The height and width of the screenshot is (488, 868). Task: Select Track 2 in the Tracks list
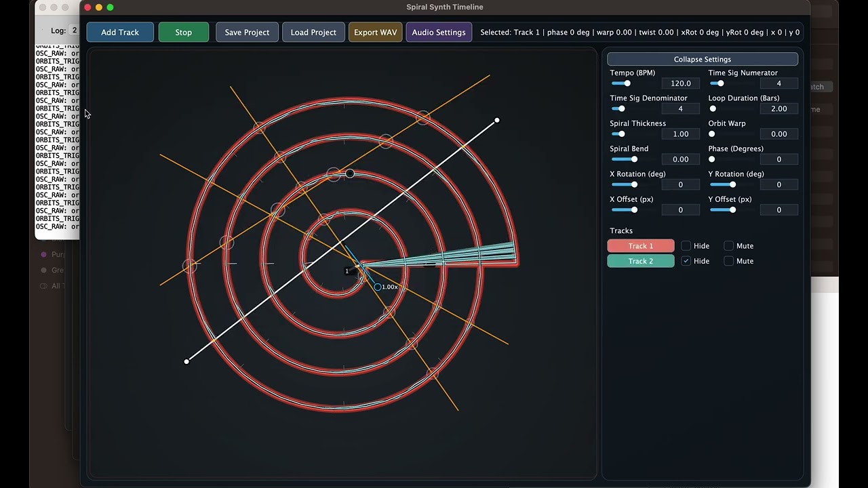pos(641,261)
